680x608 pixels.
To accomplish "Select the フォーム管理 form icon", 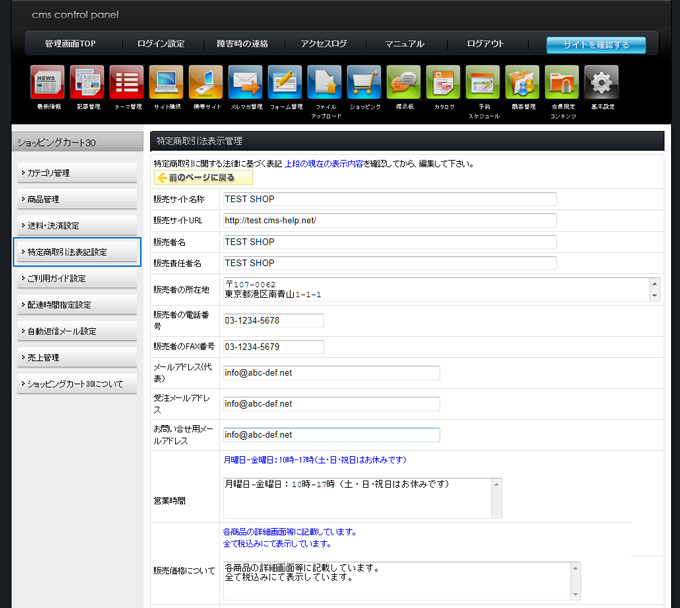I will click(x=285, y=82).
